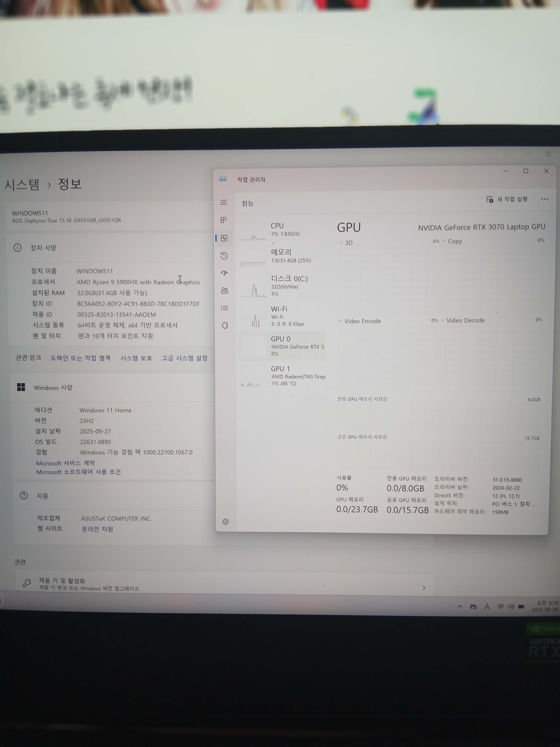The image size is (560, 747).
Task: Open App history page icon
Action: 224,256
